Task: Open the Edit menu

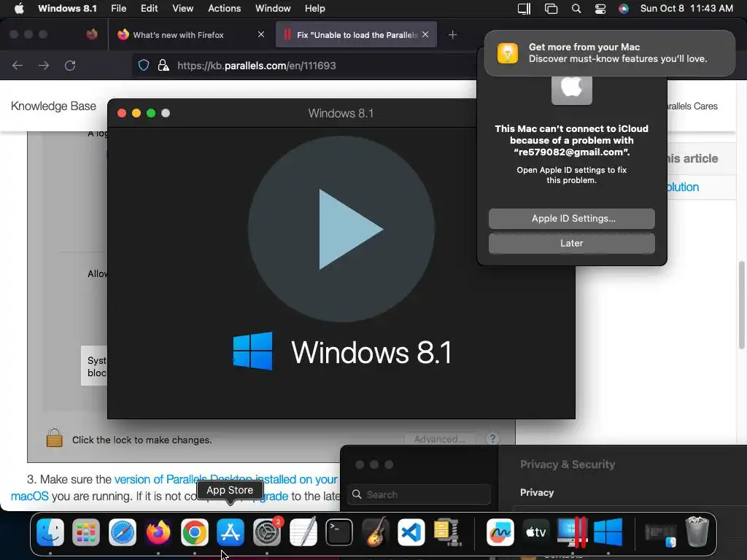Action: tap(149, 8)
